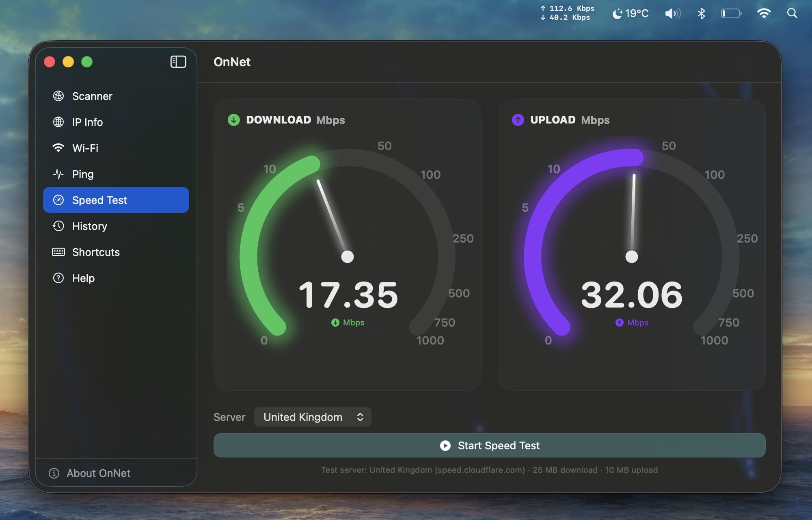Viewport: 812px width, 520px height.
Task: Click the upload gauge needle hub
Action: click(632, 257)
